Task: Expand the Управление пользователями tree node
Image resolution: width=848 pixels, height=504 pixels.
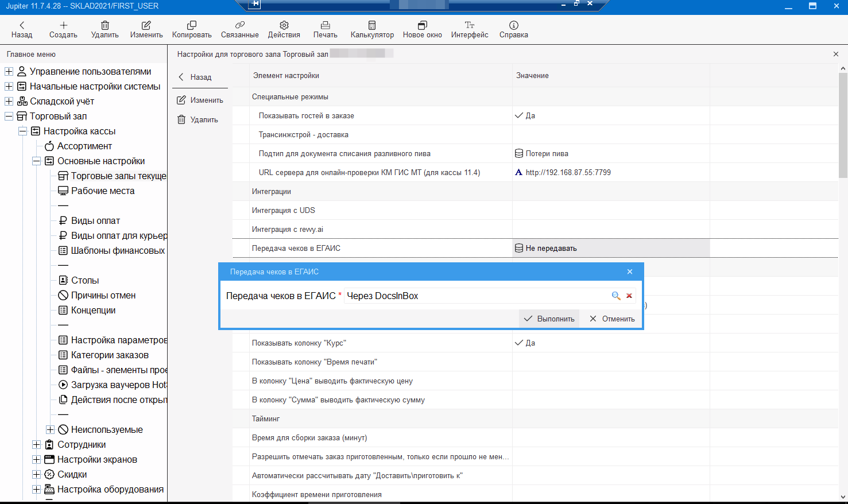Action: [x=9, y=71]
